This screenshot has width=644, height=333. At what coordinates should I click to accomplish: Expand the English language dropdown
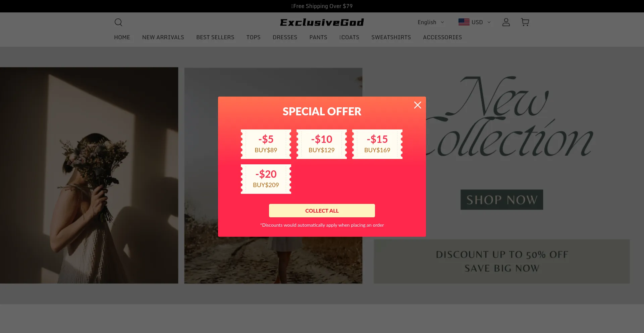(x=431, y=22)
